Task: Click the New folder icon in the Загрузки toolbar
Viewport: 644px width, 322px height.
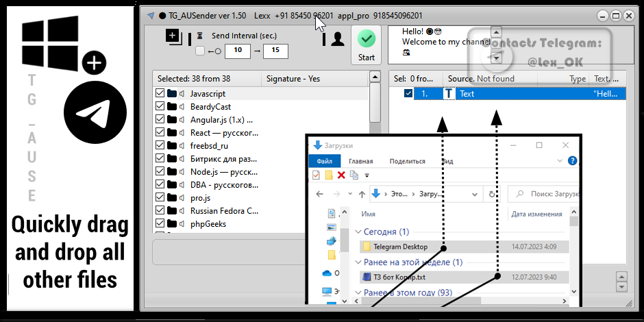Action: [x=329, y=175]
